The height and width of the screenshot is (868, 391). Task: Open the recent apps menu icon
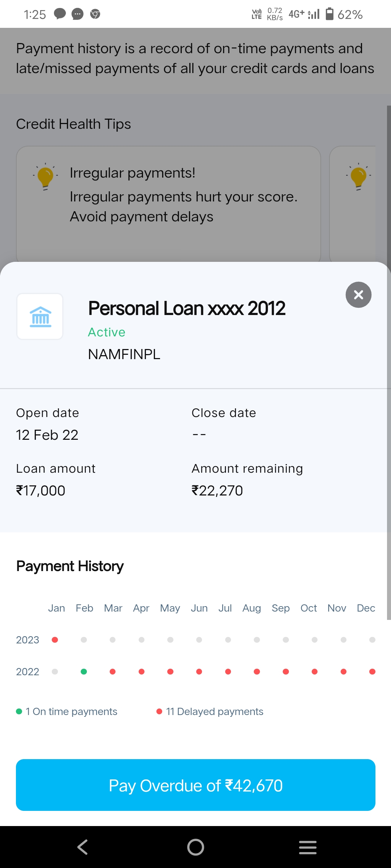[x=308, y=847]
